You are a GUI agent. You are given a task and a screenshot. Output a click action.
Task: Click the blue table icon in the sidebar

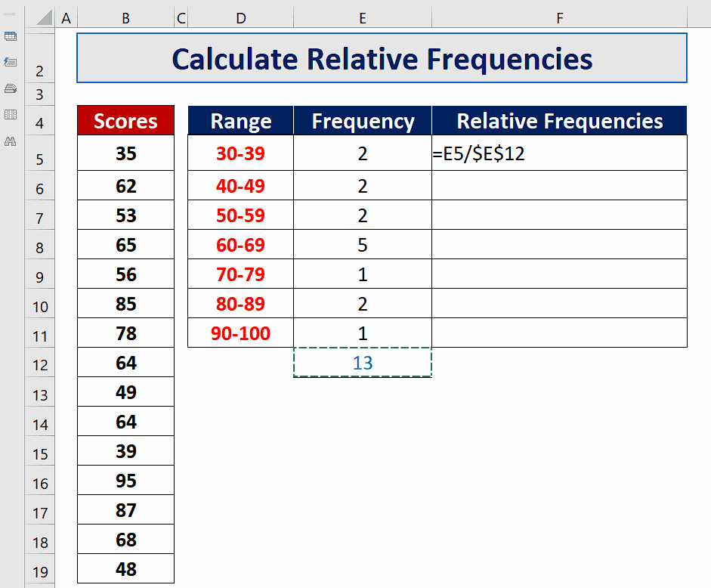pyautogui.click(x=11, y=36)
